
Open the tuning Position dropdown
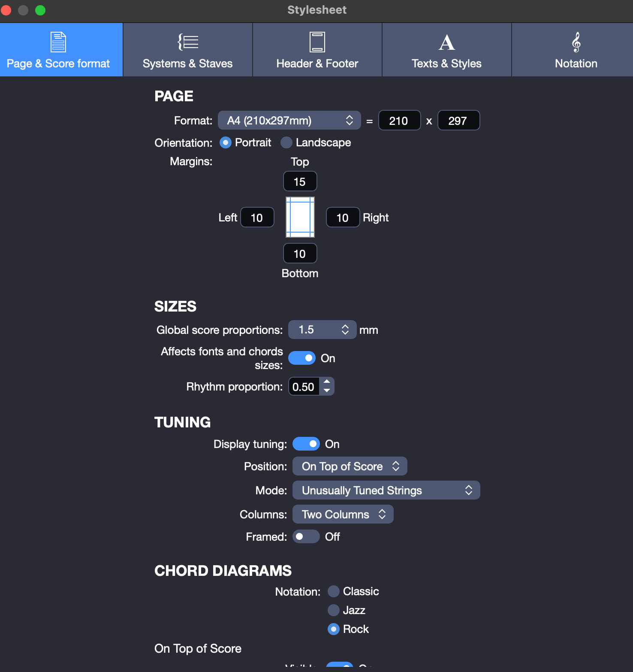tap(350, 466)
